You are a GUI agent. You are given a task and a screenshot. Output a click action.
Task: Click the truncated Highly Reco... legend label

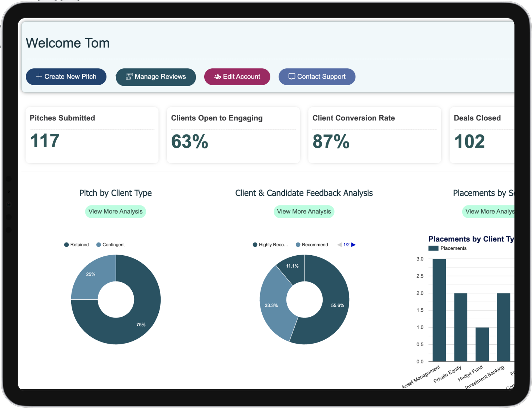(273, 244)
